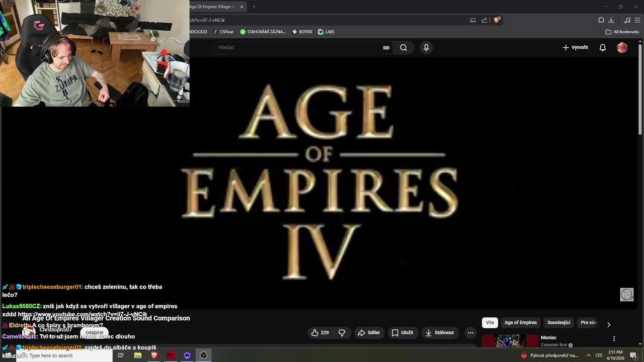This screenshot has height=362, width=644.
Task: Open Brave Shields lion icon
Action: [497, 20]
